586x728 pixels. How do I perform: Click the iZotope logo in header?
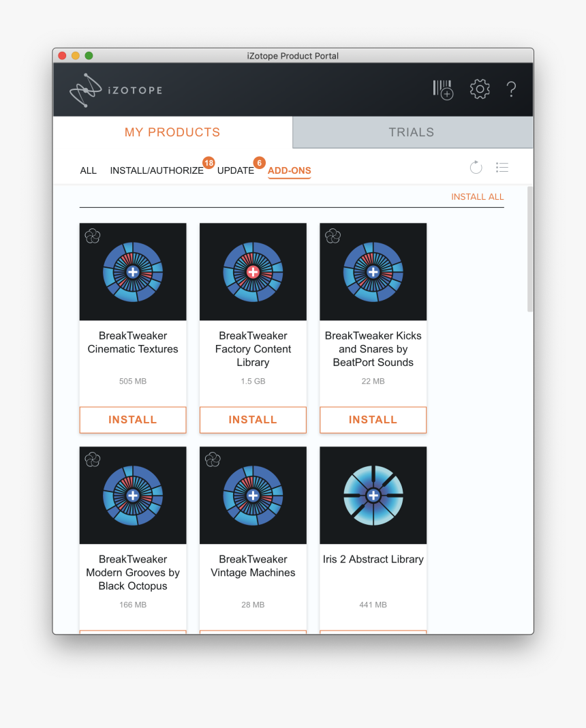point(116,90)
